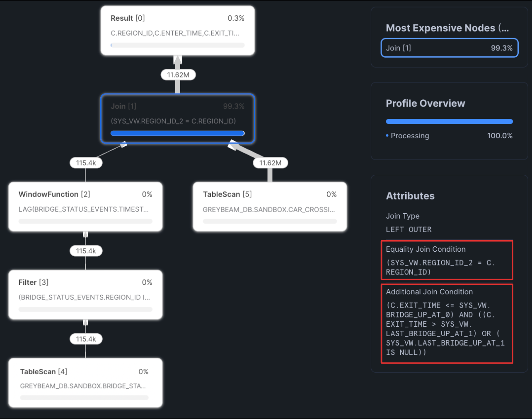Expand truncated GREYBEAM_DB.SANDBOX.CAR_CROSSI table name
Viewport: 532px width, 419px height.
269,209
